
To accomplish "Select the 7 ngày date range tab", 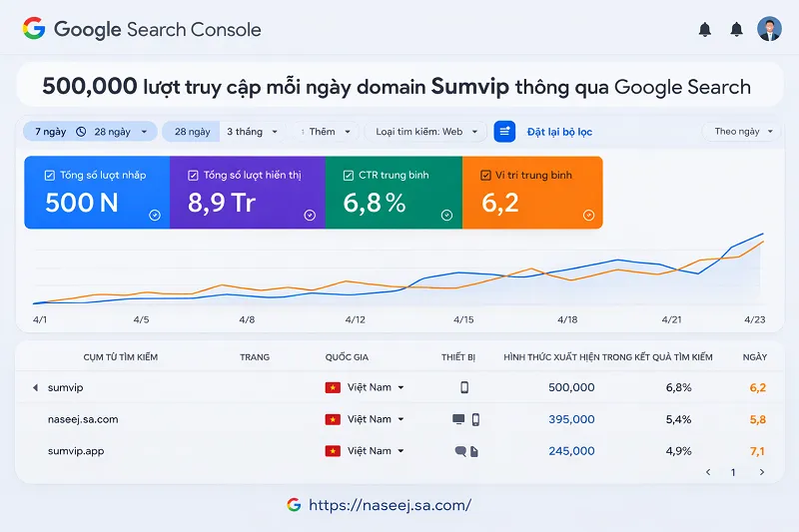I will coord(52,132).
